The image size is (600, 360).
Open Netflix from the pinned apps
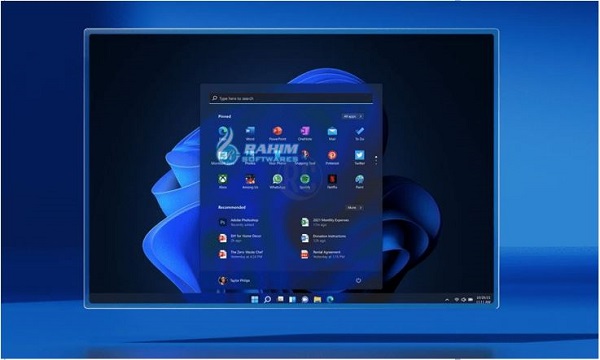[x=332, y=181]
